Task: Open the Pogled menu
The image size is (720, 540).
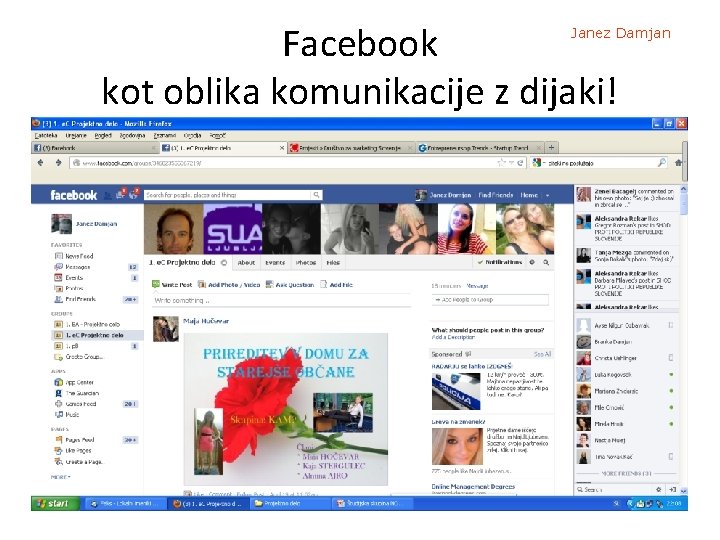Action: point(103,135)
